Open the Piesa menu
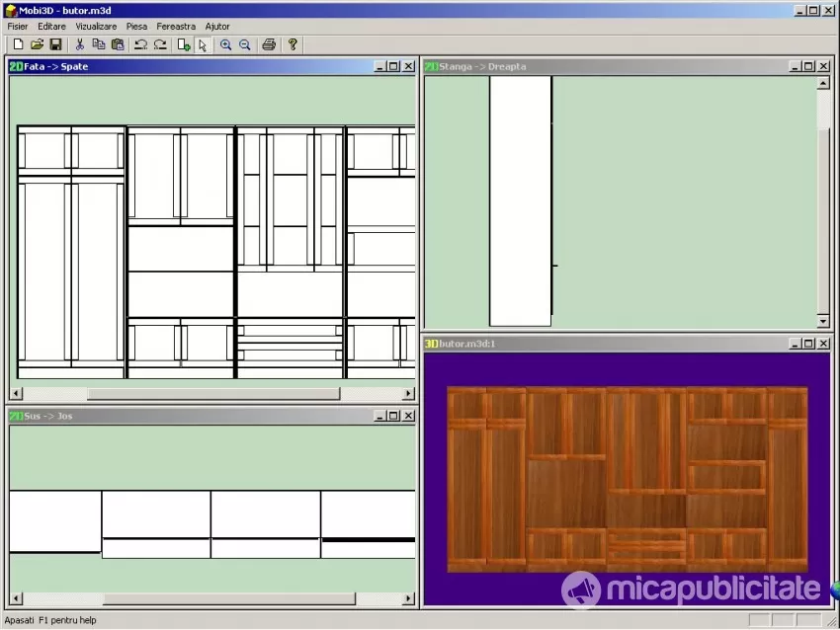 136,27
